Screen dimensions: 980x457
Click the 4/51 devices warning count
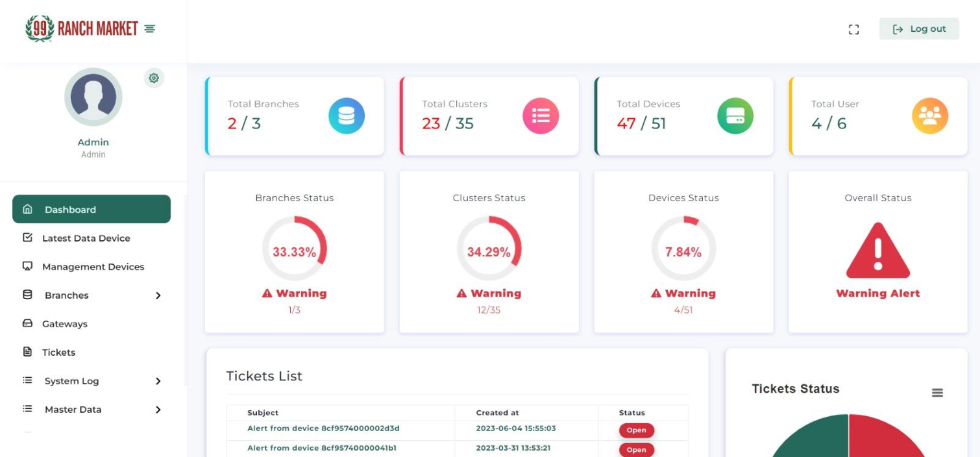click(x=683, y=310)
